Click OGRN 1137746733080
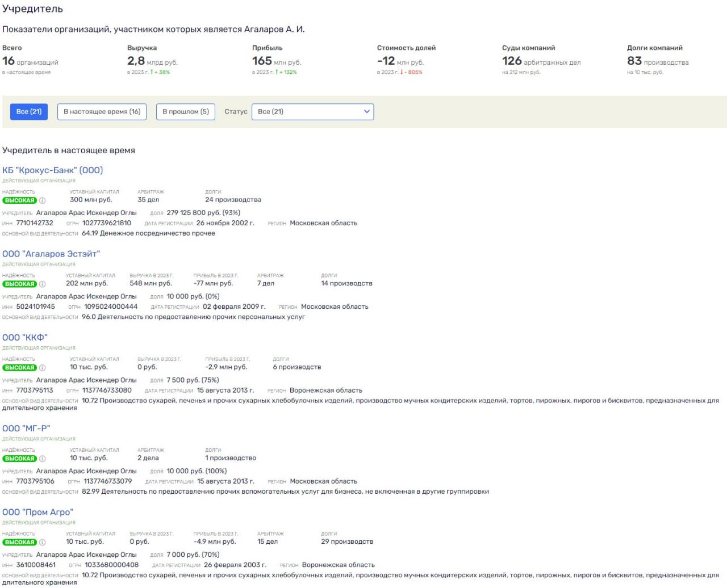 coord(107,390)
